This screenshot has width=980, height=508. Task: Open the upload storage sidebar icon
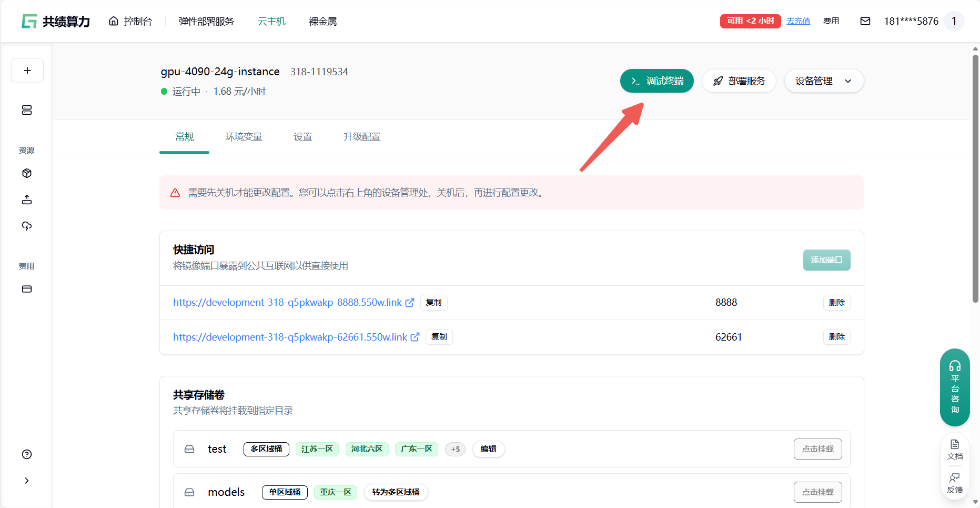click(x=27, y=200)
